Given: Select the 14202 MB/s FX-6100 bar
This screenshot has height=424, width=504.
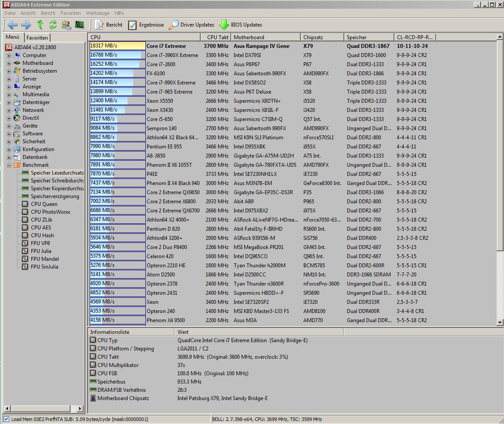Looking at the screenshot, I should (118, 73).
